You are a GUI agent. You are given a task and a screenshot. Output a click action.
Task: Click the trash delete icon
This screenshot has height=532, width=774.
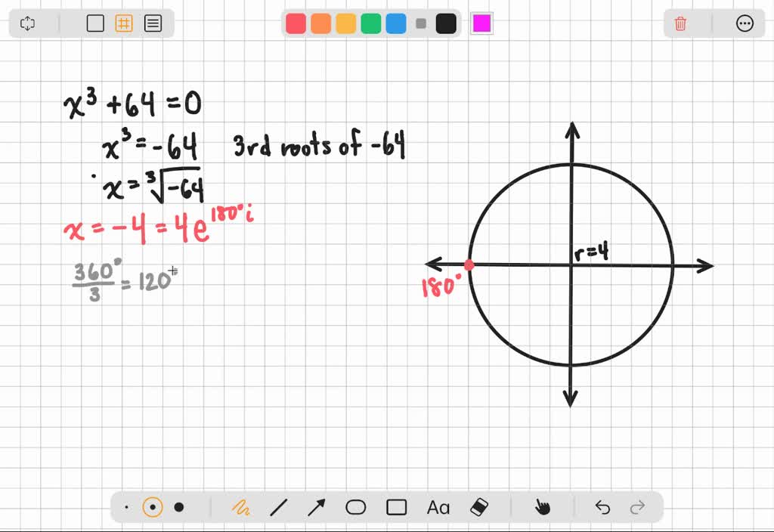(680, 23)
